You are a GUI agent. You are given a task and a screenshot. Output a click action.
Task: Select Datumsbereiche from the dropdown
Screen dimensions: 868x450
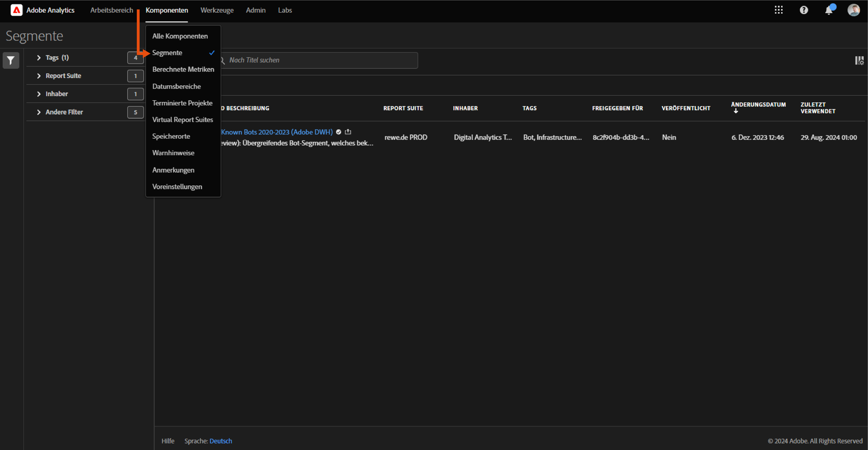183,86
